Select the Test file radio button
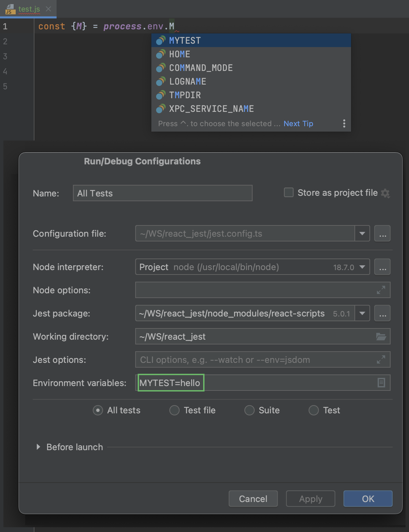 pos(174,410)
